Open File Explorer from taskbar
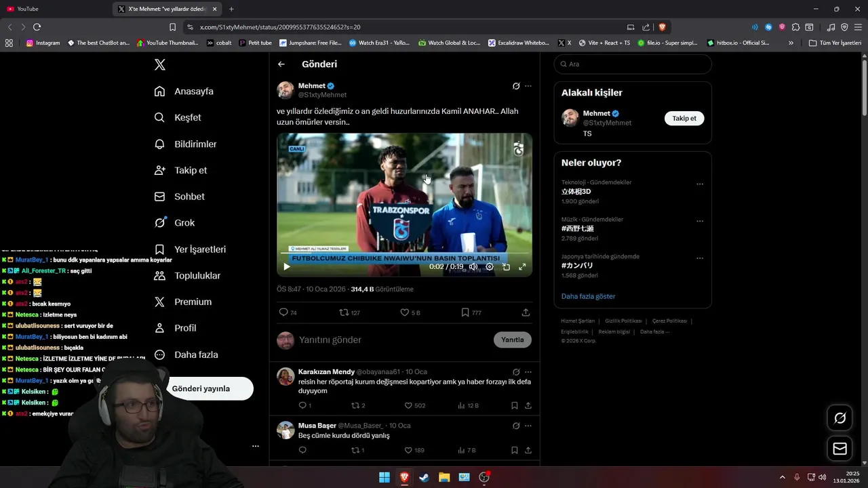 coord(444,477)
